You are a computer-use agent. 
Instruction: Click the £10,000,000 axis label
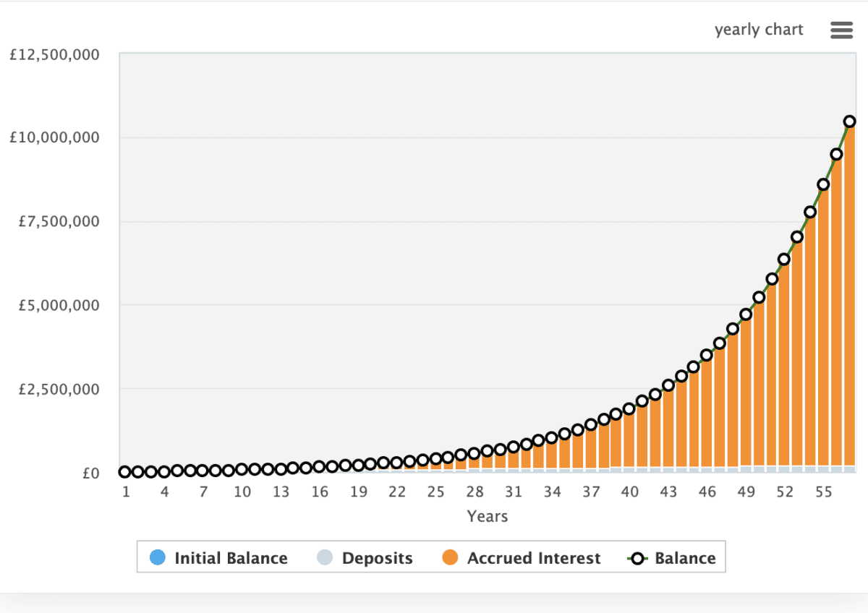54,137
